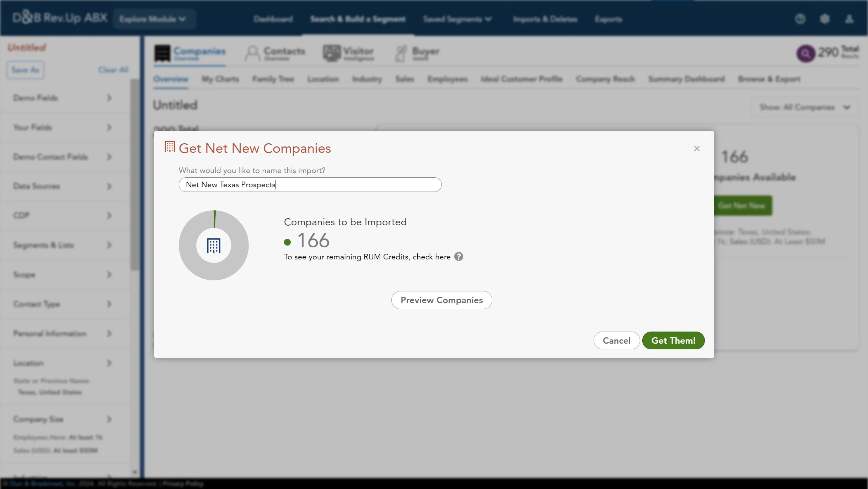
Task: Open the Company Reach subtab
Action: tap(605, 79)
